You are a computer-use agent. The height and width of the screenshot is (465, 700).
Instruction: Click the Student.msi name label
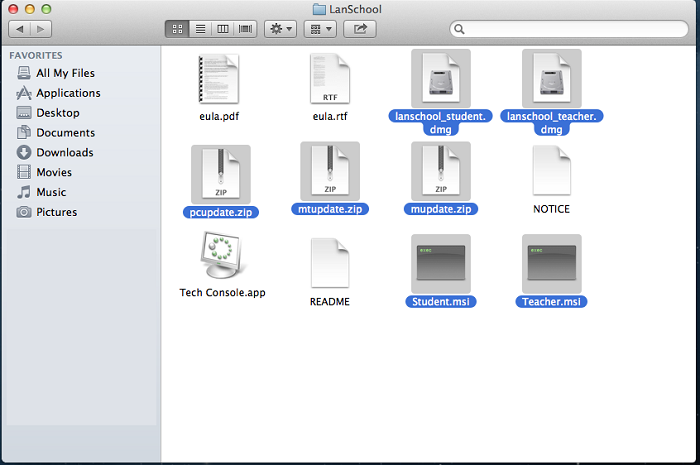click(441, 302)
